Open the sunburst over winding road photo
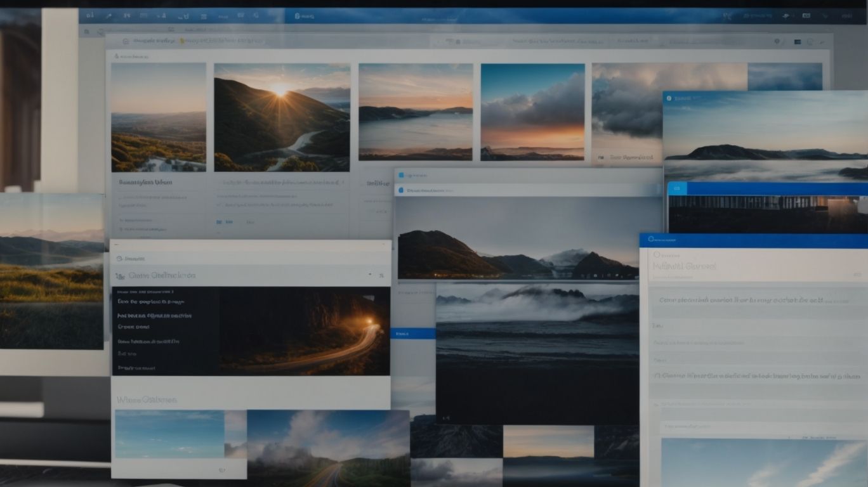868x487 pixels. pyautogui.click(x=282, y=117)
